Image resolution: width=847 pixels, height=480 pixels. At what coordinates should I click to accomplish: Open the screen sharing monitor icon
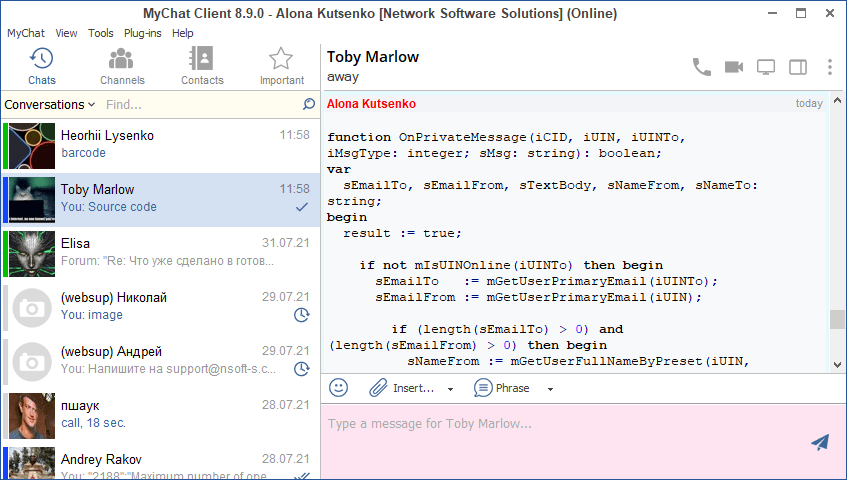[765, 67]
